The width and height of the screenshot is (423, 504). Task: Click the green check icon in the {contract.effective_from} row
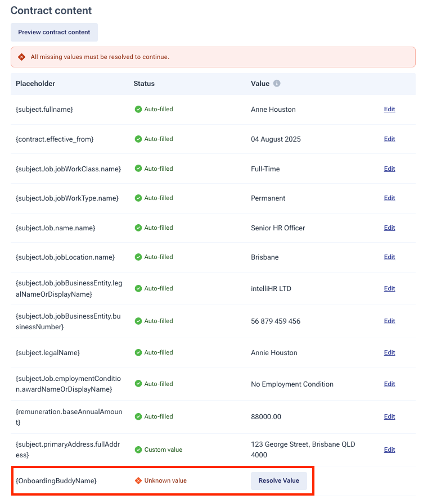(x=138, y=139)
